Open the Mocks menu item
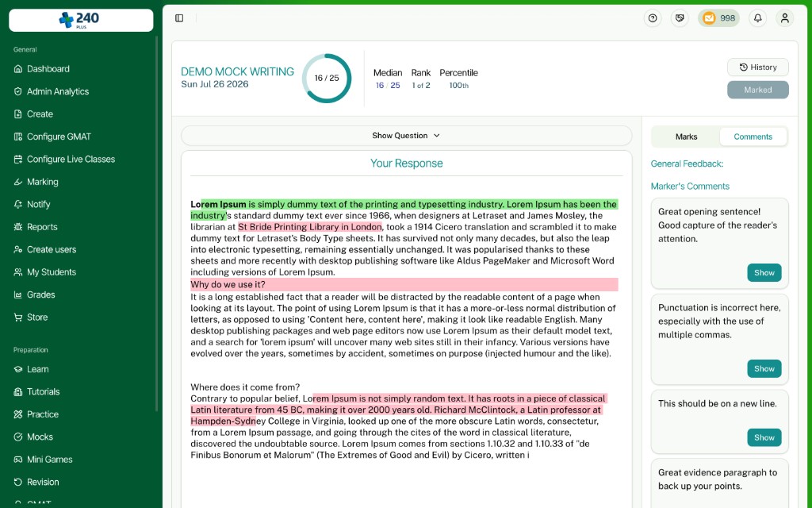The image size is (812, 508). tap(40, 437)
